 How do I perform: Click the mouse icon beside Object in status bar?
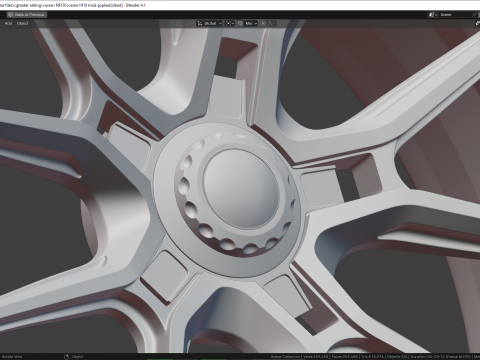[66, 357]
